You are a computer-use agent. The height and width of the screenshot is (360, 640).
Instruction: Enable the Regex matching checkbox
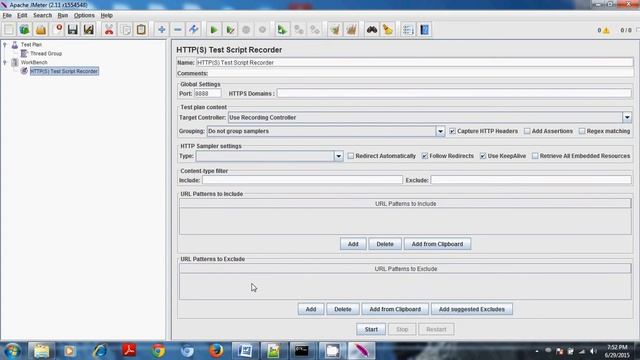coord(582,131)
